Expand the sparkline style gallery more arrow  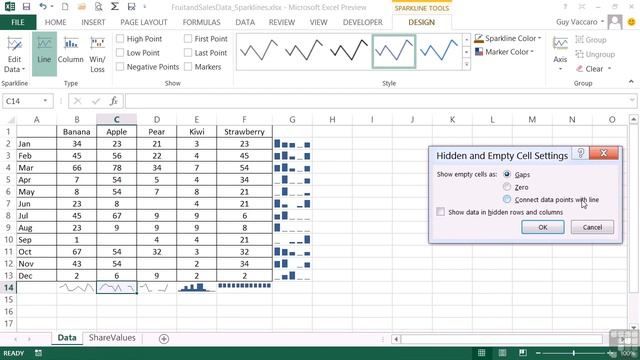click(466, 64)
